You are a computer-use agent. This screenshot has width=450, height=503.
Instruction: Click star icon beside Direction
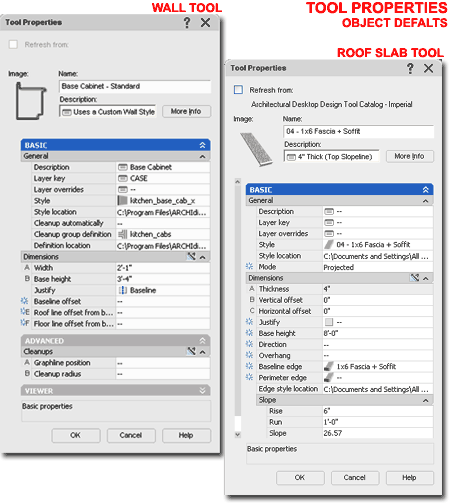[249, 344]
